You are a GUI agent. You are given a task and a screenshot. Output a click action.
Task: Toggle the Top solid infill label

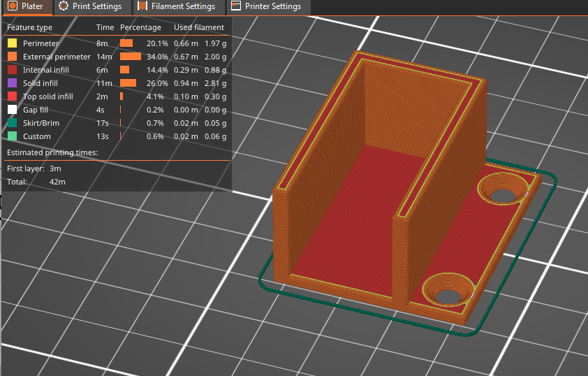pos(48,96)
